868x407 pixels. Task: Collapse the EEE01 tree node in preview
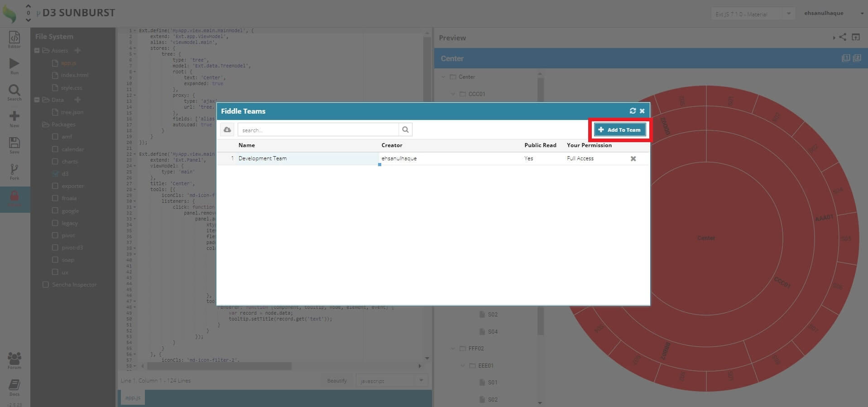(x=463, y=365)
